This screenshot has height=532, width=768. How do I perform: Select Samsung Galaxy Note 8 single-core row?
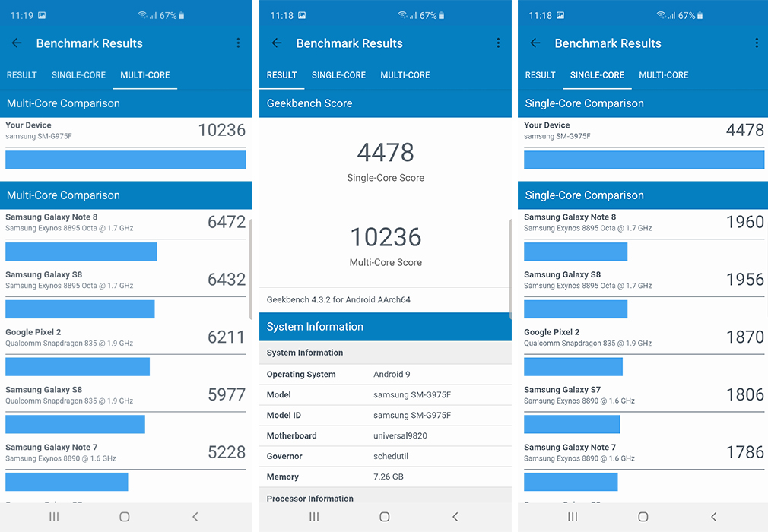(x=643, y=236)
